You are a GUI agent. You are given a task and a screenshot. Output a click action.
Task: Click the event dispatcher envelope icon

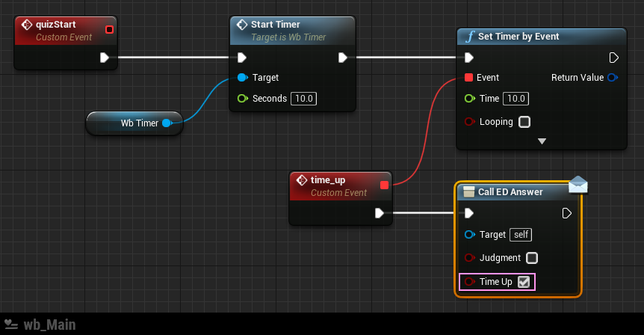coord(578,185)
